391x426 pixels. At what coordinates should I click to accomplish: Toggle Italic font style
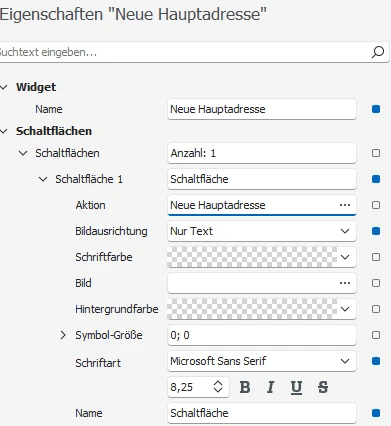point(270,387)
